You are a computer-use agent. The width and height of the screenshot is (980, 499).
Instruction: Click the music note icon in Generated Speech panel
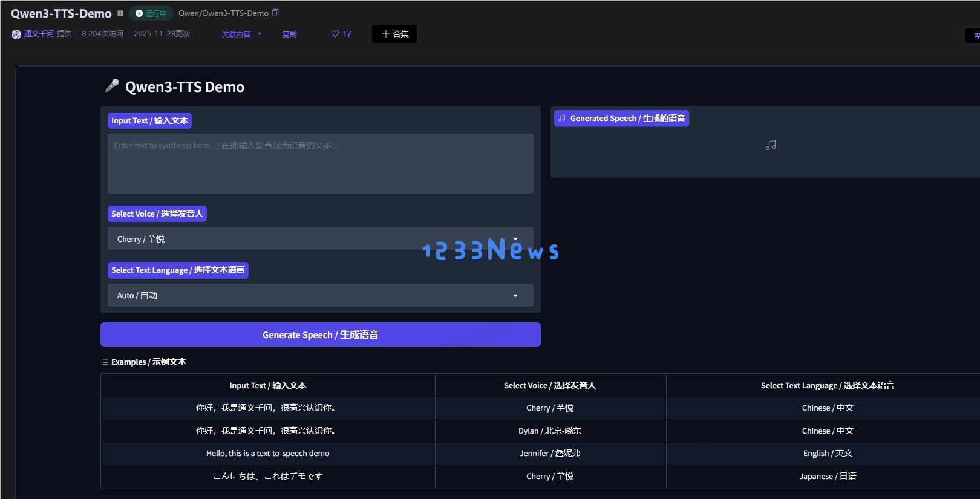pos(770,145)
